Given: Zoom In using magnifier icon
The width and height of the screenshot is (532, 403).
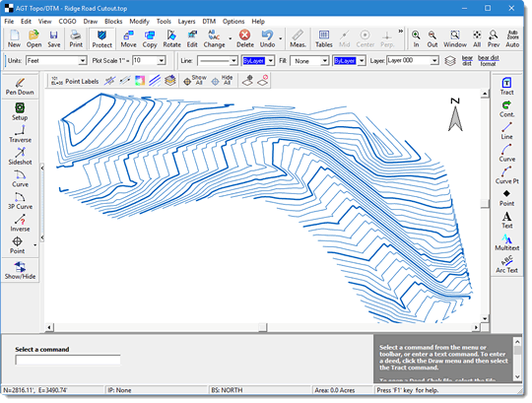Looking at the screenshot, I should (x=416, y=38).
